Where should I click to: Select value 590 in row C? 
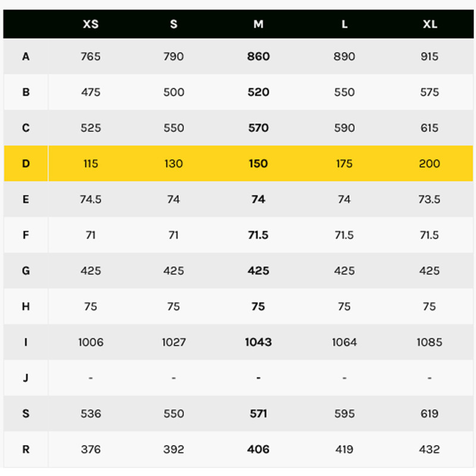345,128
